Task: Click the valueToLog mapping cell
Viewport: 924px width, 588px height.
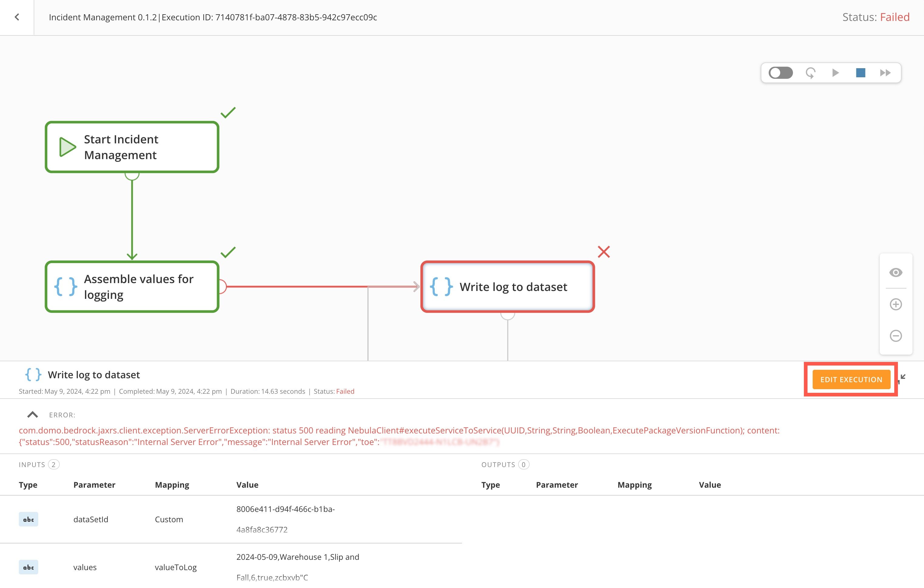Action: (176, 567)
